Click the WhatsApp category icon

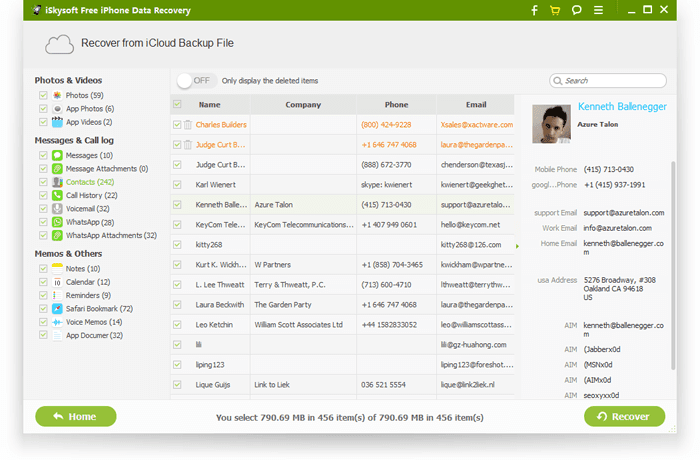coord(57,222)
